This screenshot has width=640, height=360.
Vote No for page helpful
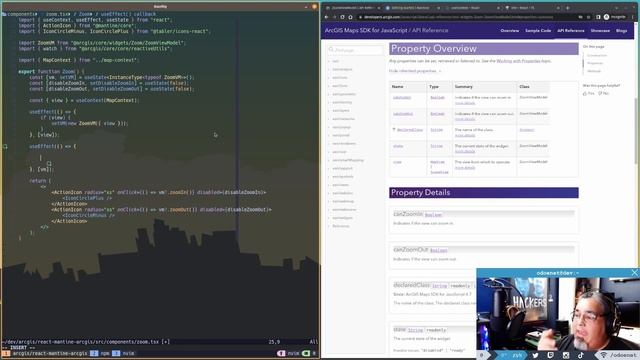(x=604, y=93)
